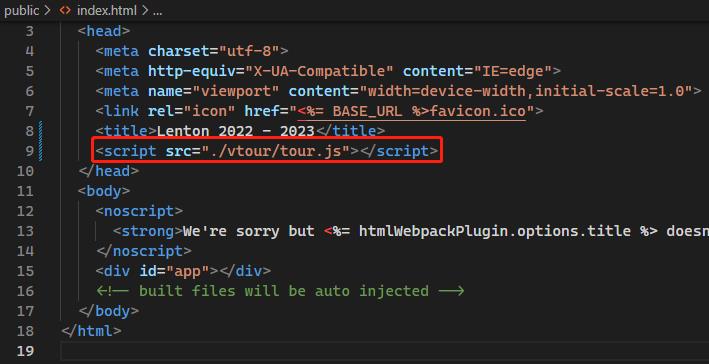Click the HTML file icon in the breadcrumb

(x=65, y=11)
